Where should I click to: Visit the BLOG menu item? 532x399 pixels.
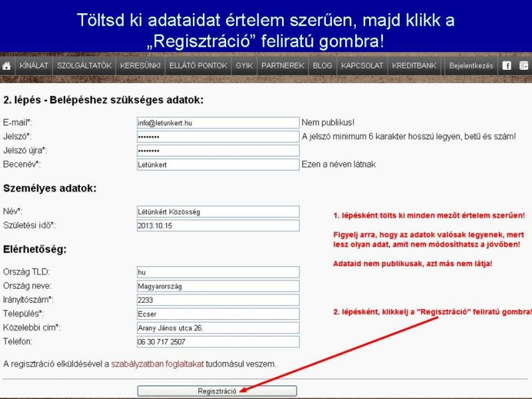pyautogui.click(x=323, y=65)
